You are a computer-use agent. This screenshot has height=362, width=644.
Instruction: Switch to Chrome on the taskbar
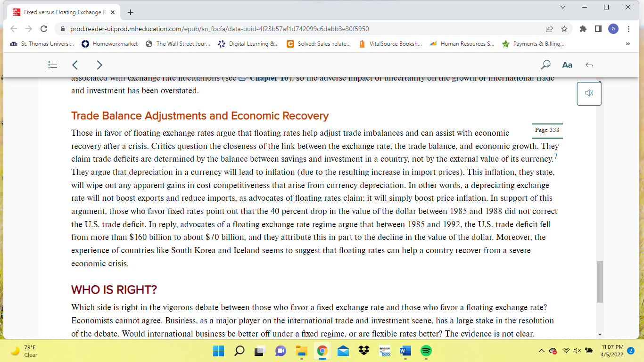[x=322, y=351]
